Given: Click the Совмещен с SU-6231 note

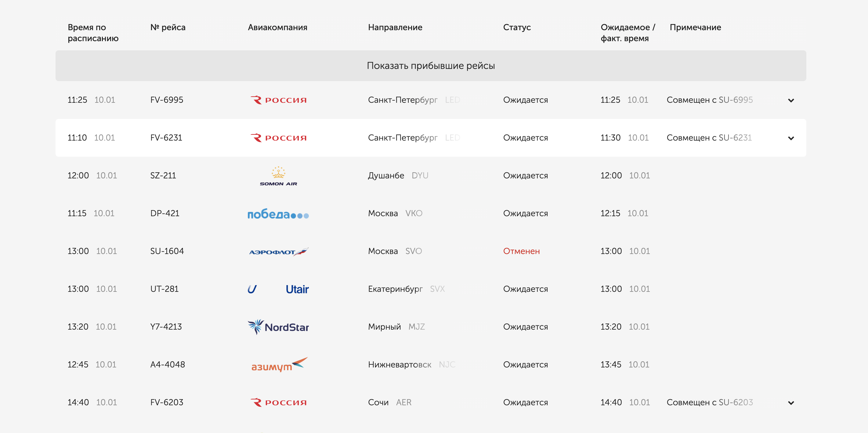Looking at the screenshot, I should pyautogui.click(x=709, y=138).
